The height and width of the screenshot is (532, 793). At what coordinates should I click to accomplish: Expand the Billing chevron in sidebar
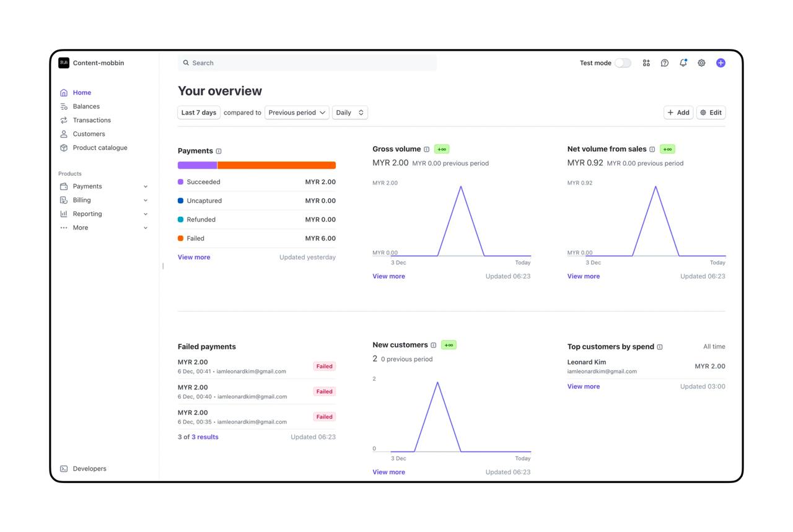click(146, 200)
